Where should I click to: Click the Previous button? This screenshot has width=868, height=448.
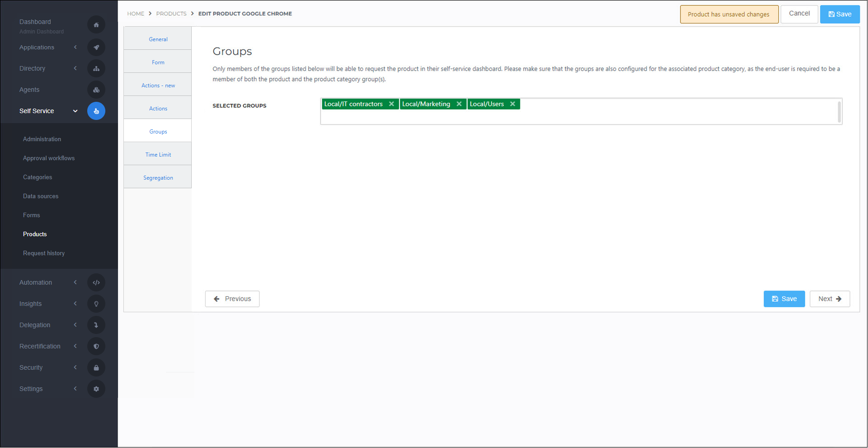(x=232, y=299)
